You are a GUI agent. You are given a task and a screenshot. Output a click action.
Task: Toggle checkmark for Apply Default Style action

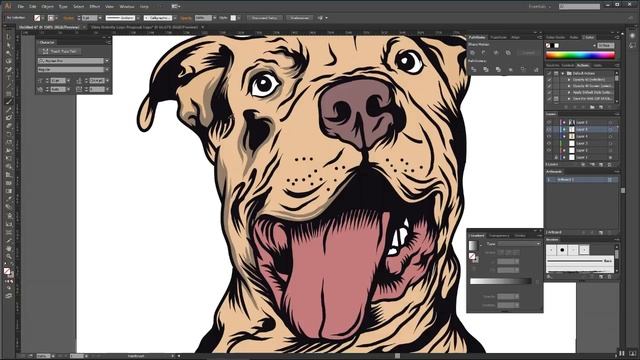click(549, 93)
